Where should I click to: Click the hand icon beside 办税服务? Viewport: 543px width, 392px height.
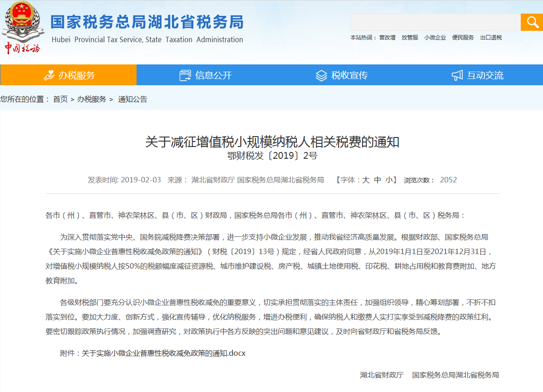[x=49, y=75]
